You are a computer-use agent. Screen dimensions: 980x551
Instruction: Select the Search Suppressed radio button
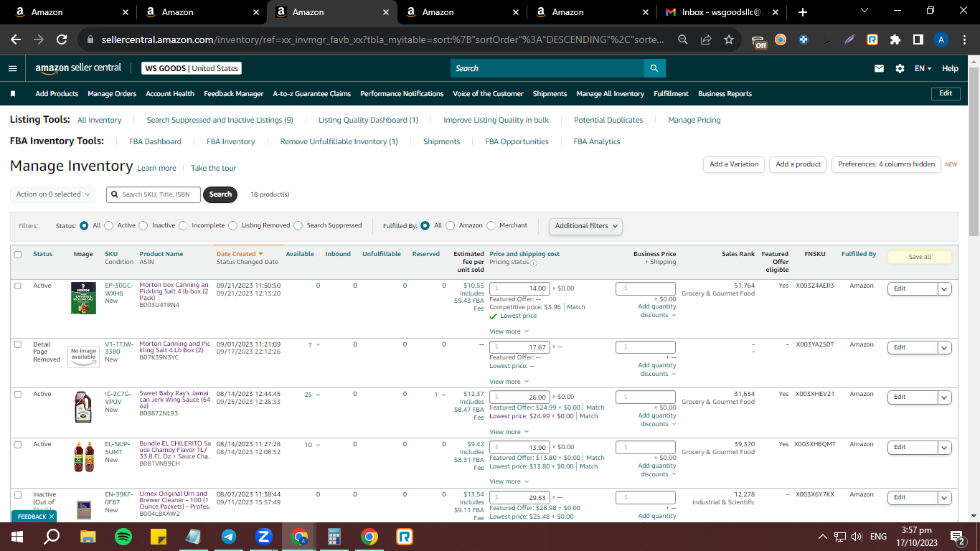[x=298, y=225]
